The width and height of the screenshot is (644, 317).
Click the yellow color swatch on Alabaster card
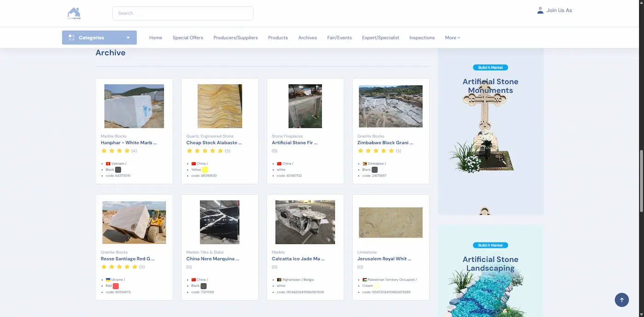[205, 170]
